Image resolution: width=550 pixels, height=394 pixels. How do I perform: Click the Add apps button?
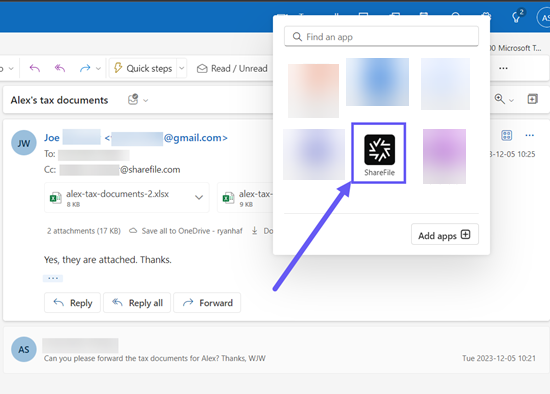[x=444, y=234]
